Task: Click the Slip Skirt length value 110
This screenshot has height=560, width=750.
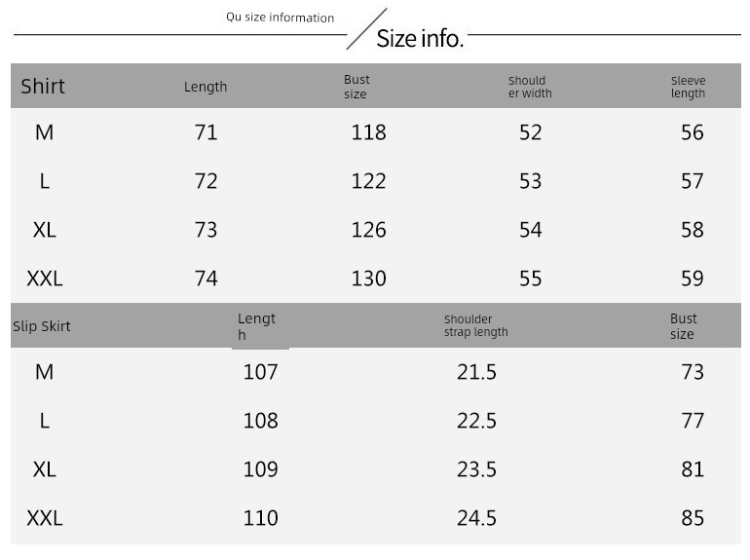Action: [x=261, y=518]
